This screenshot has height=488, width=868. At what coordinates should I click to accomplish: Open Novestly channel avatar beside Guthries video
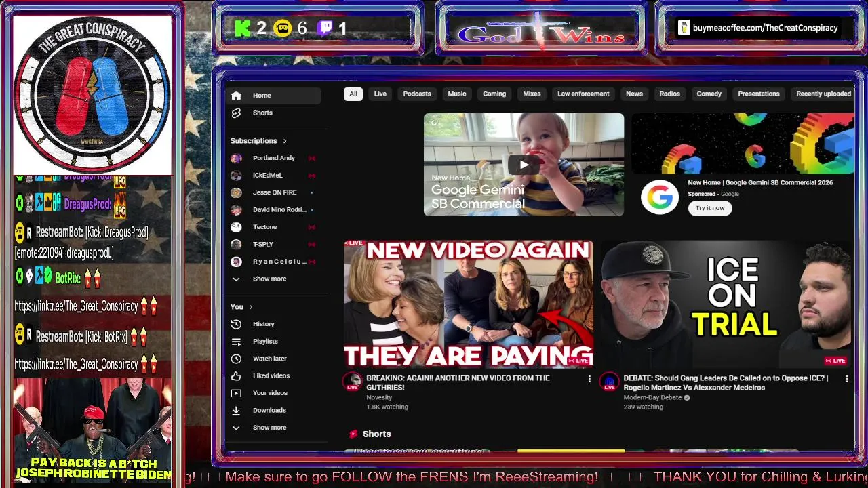click(353, 382)
